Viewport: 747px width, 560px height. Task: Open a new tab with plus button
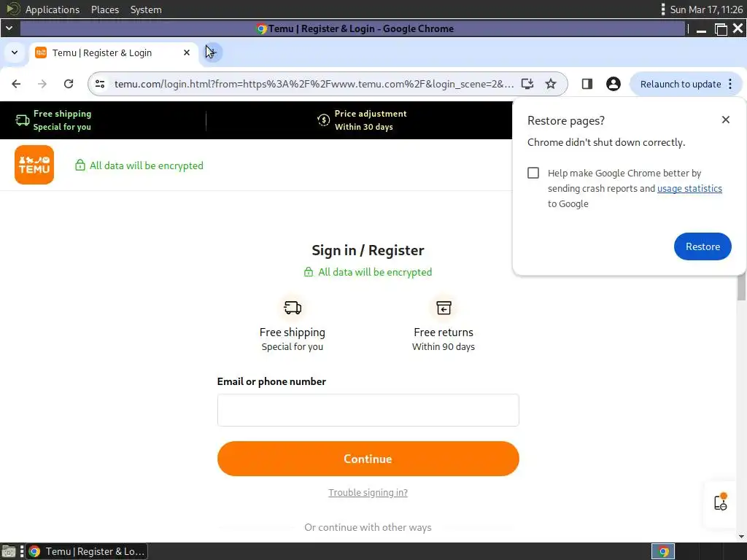click(212, 52)
